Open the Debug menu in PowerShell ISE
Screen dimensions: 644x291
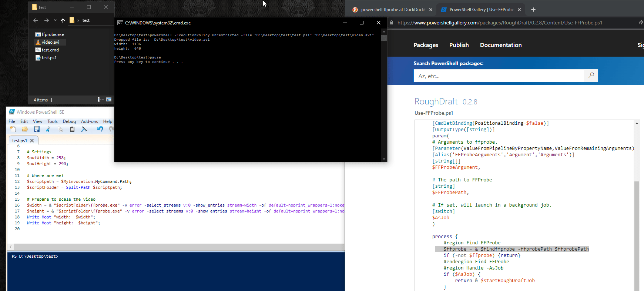(69, 121)
